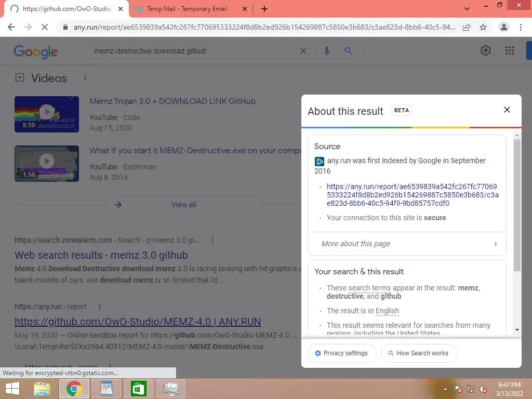Click View all videos button
This screenshot has width=532, height=399.
tap(183, 205)
